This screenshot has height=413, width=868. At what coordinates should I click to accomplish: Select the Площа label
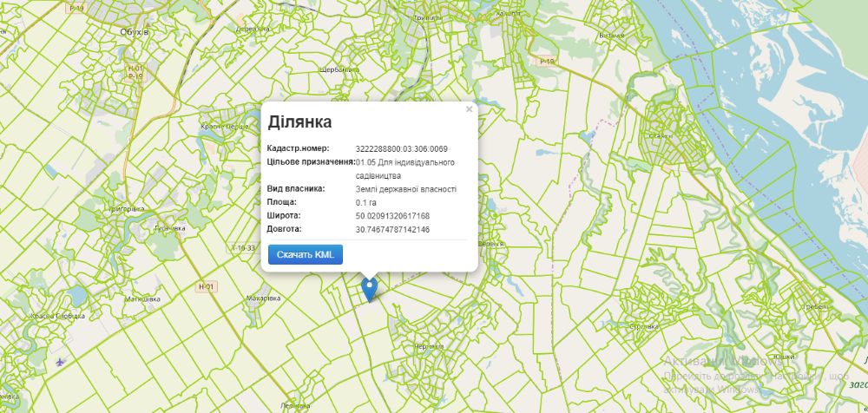(282, 202)
